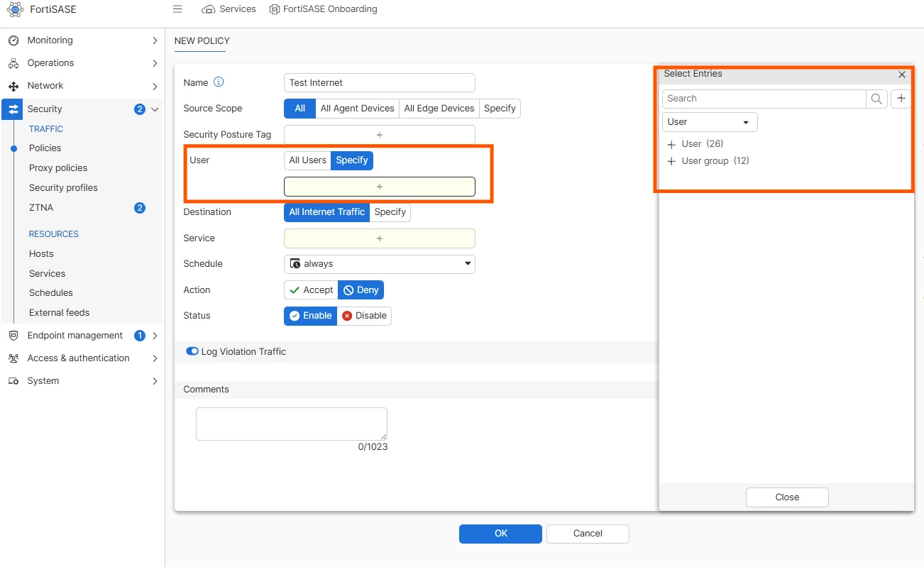Add a user entry to the policy
Screen dimensions: 924x567
380,187
